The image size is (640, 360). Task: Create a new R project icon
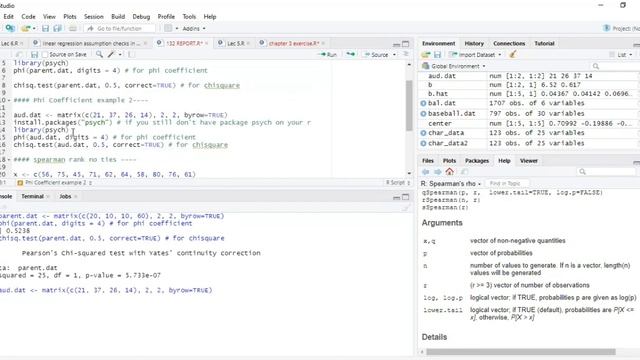[x=10, y=28]
